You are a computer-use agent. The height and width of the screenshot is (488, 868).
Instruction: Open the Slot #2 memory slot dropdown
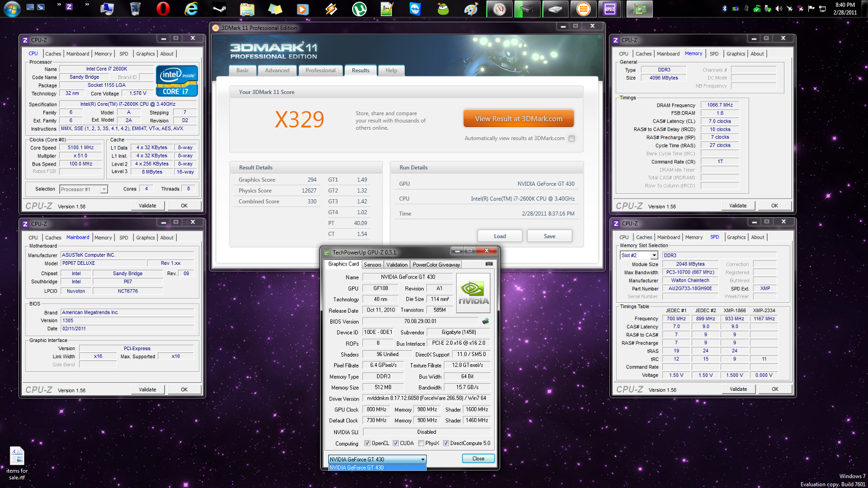639,255
